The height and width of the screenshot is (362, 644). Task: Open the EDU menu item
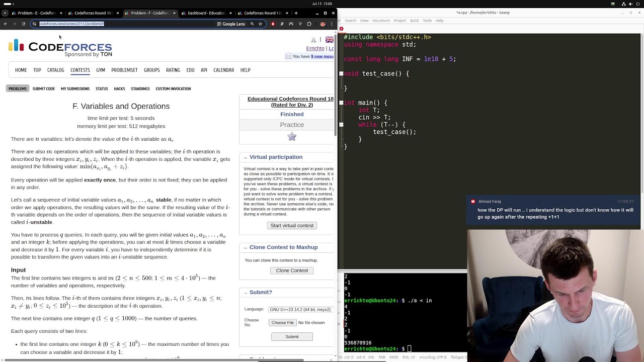(x=190, y=70)
